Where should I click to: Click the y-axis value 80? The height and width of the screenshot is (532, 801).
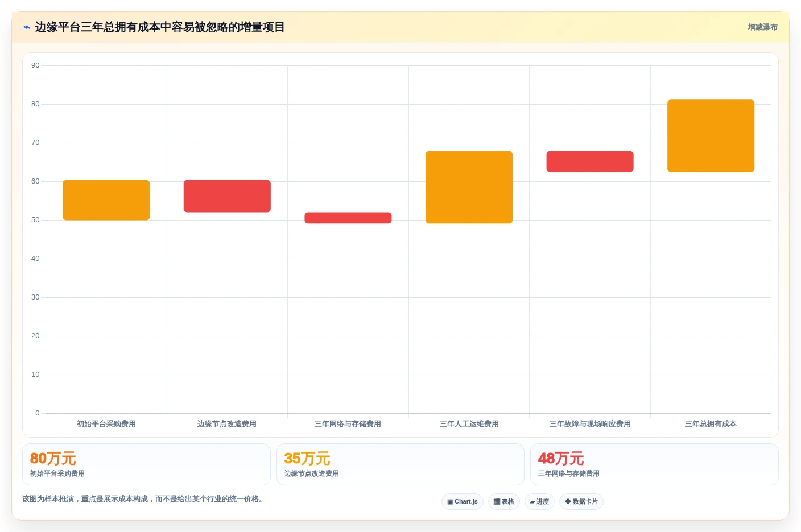[35, 104]
